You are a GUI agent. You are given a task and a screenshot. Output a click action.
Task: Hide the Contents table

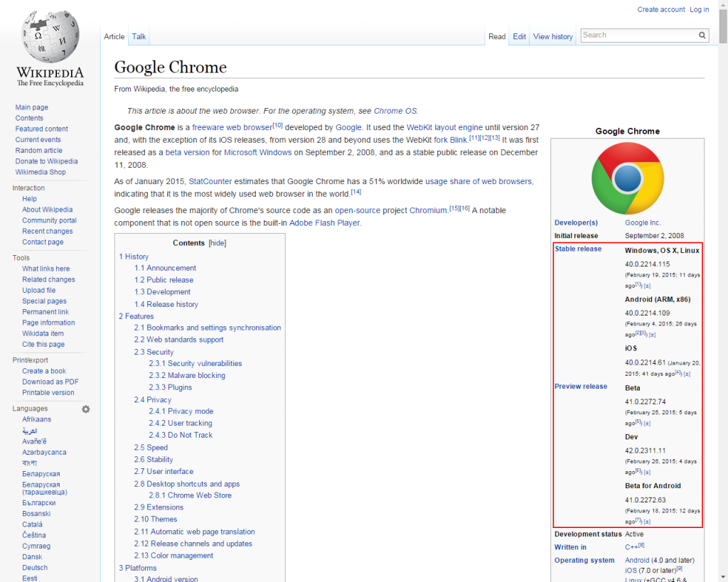[x=218, y=243]
